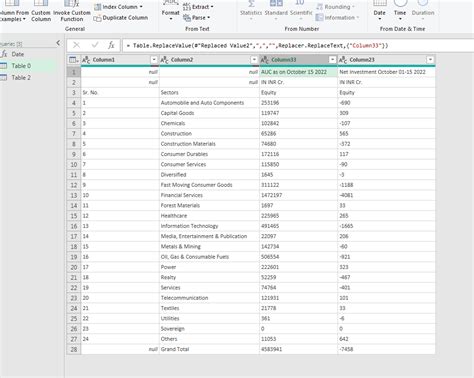The image size is (474, 378).
Task: Select the Column2 header
Action: pyautogui.click(x=209, y=60)
